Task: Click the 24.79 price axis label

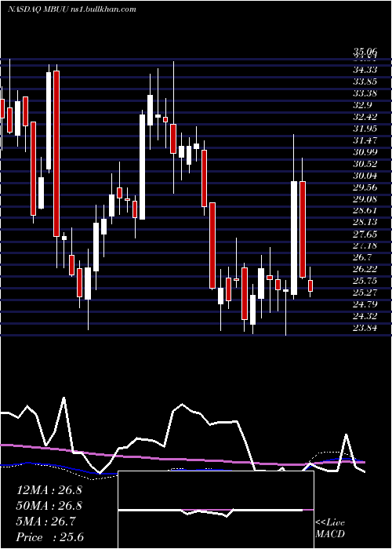Action: coord(365,304)
